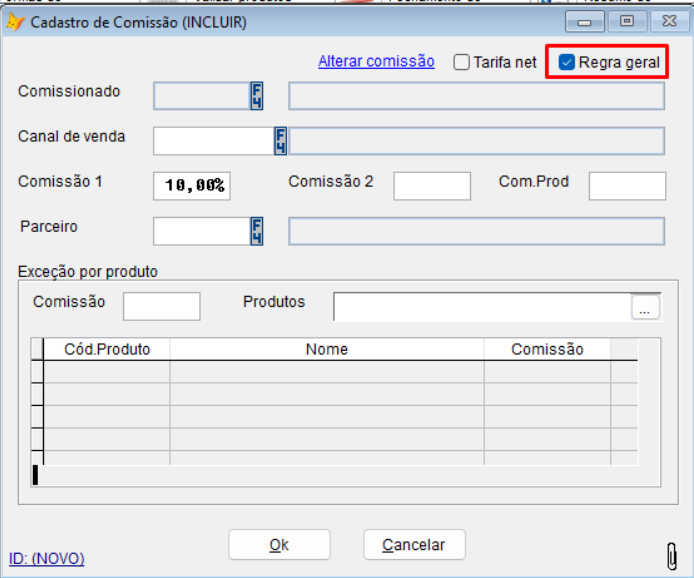Viewport: 694px width, 578px height.
Task: Confirm with the Ok button
Action: (279, 545)
